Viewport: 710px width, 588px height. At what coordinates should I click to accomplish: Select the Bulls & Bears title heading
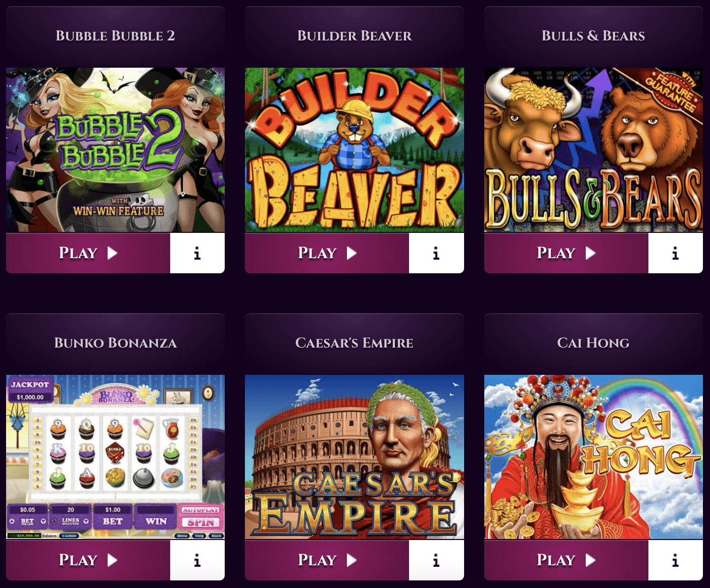593,36
